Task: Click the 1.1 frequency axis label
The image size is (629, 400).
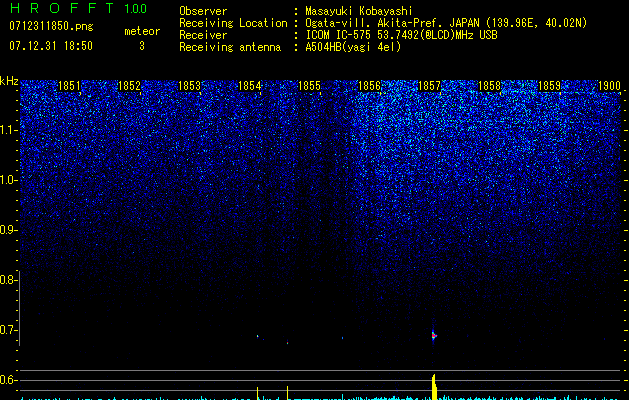Action: point(9,130)
